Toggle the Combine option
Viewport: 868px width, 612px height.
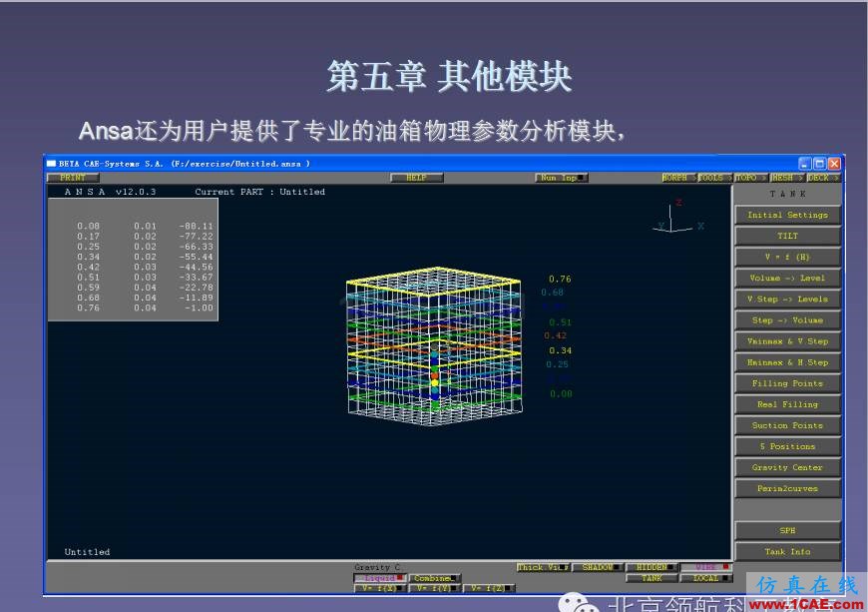click(435, 578)
